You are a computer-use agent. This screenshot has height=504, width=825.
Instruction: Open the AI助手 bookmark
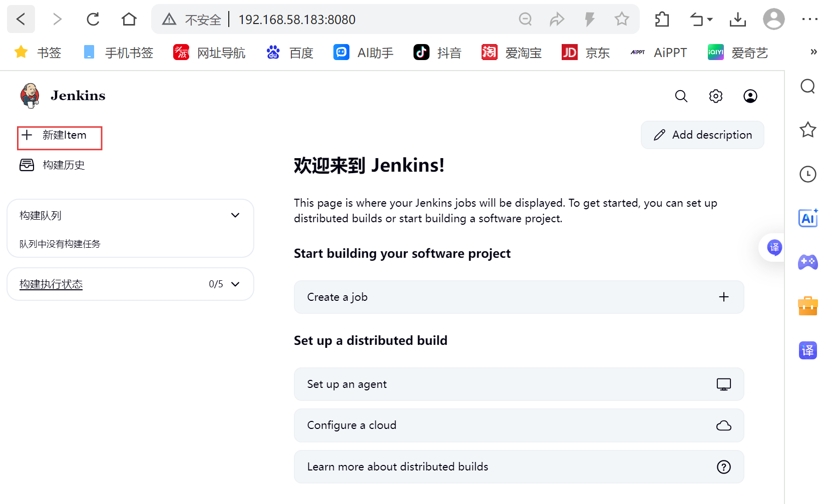(x=363, y=52)
